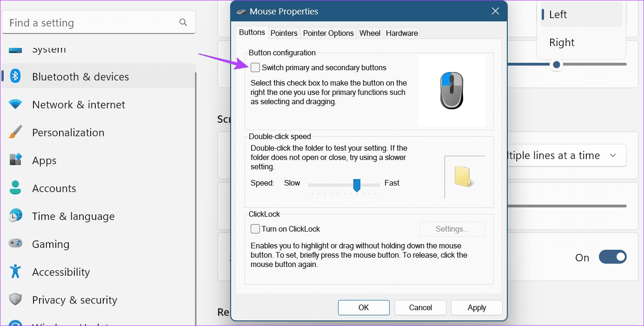The width and height of the screenshot is (644, 326).
Task: Click the Gaming controller icon
Action: pyautogui.click(x=15, y=244)
